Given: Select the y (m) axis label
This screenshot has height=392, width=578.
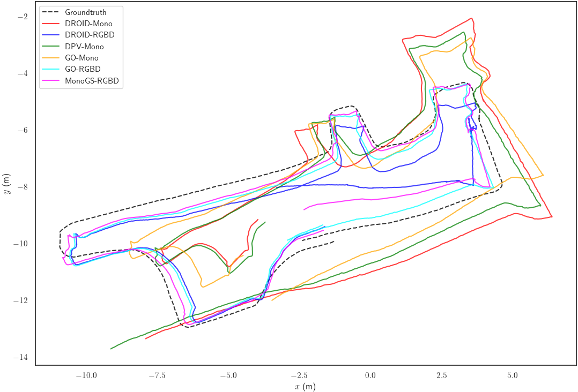Looking at the screenshot, I should click(x=7, y=184).
